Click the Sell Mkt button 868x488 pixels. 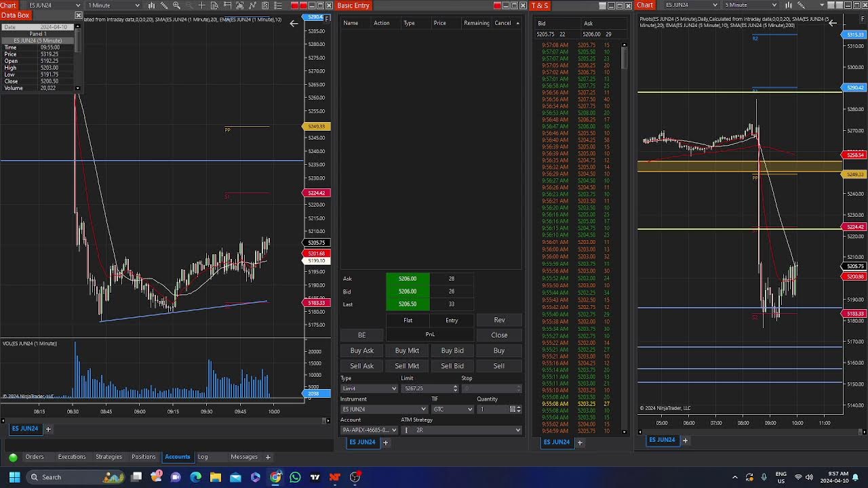(x=407, y=366)
